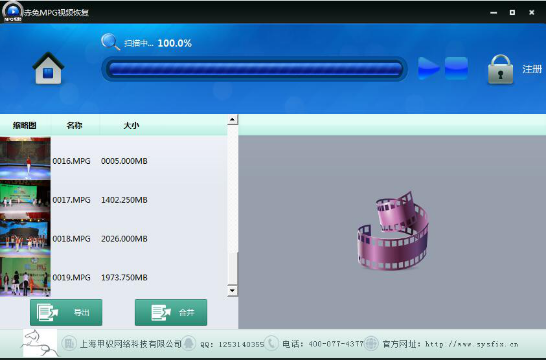Click the scan progress bar
546x360 pixels.
(254, 69)
